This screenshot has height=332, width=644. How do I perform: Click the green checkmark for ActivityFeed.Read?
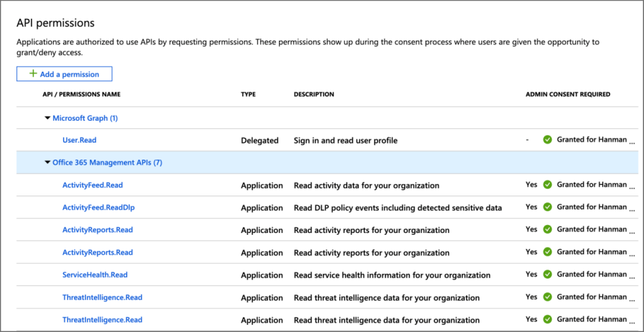tap(547, 185)
